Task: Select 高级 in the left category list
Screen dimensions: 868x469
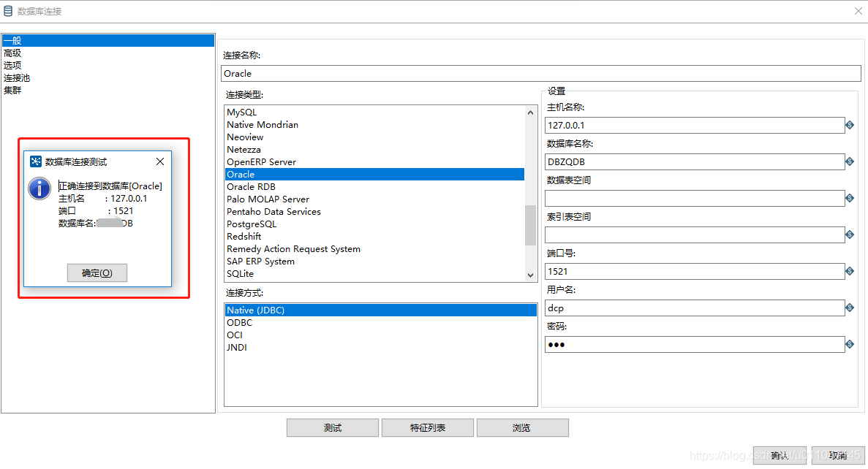Action: pyautogui.click(x=108, y=53)
